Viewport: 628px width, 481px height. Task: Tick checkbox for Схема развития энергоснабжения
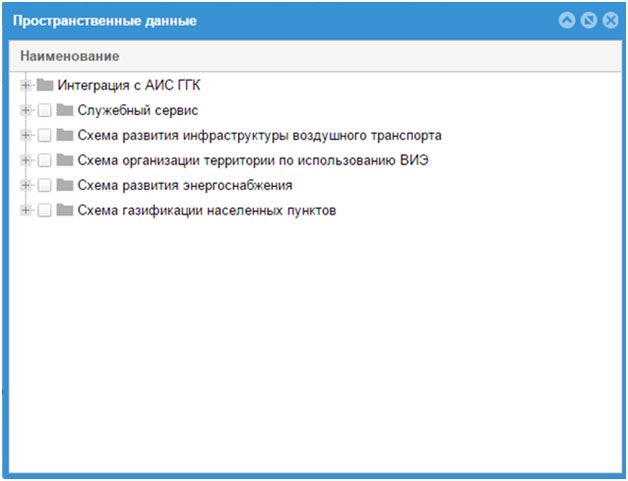coord(44,185)
